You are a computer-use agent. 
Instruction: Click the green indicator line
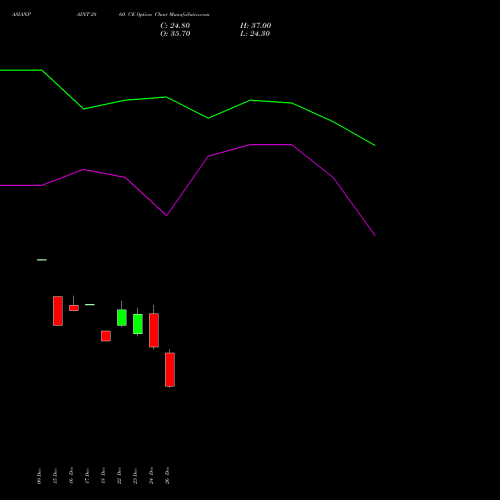(208, 118)
